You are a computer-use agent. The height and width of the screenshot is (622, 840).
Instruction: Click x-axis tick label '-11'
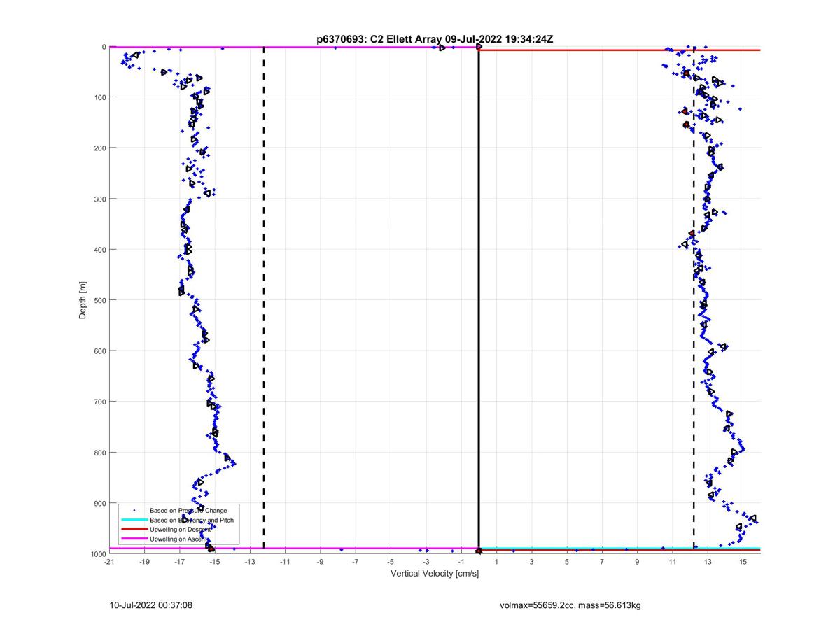click(x=285, y=562)
